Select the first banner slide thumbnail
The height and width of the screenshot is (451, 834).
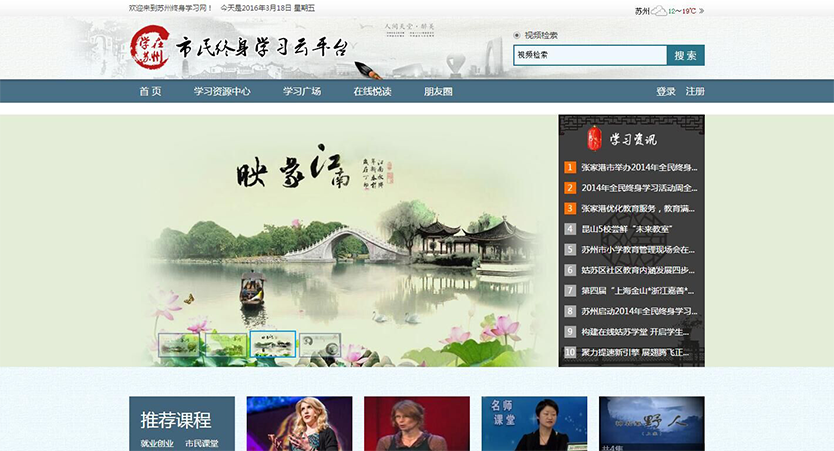[x=179, y=345]
